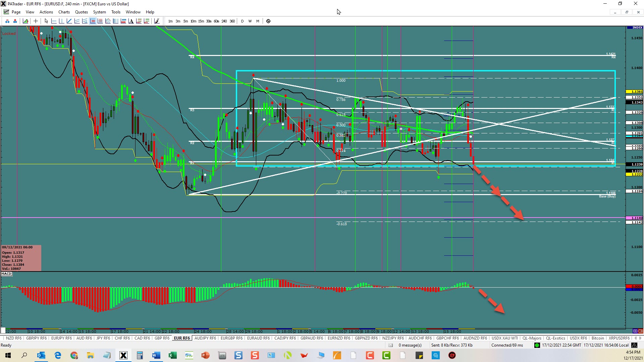Screen dimensions: 644x362
Task: Open the Page menu
Action: pyautogui.click(x=16, y=12)
